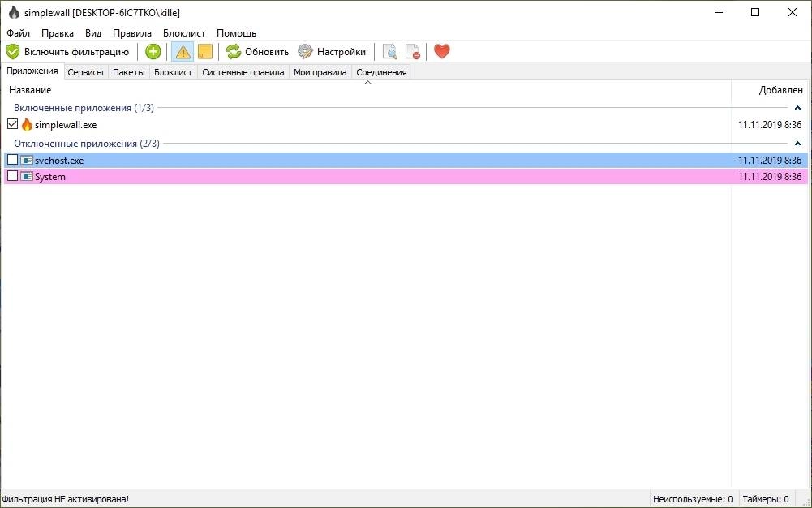The height and width of the screenshot is (508, 812).
Task: Open Настройки settings button
Action: click(x=332, y=52)
